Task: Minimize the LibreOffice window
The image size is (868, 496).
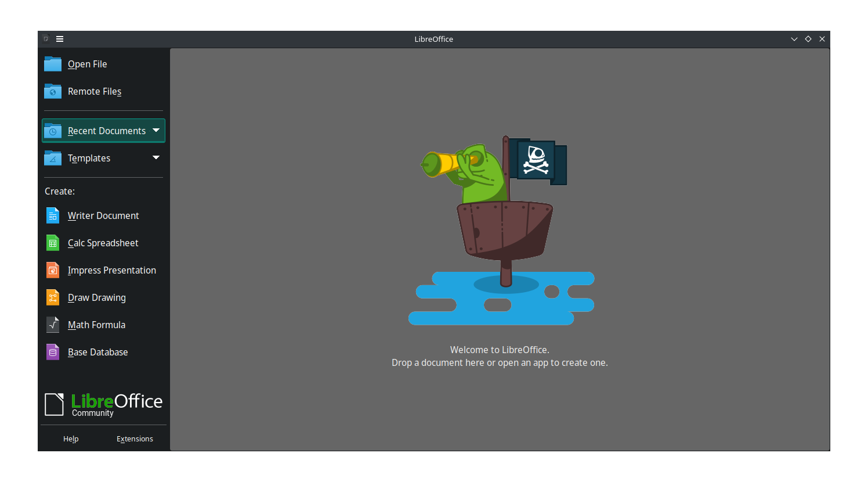Action: click(794, 39)
